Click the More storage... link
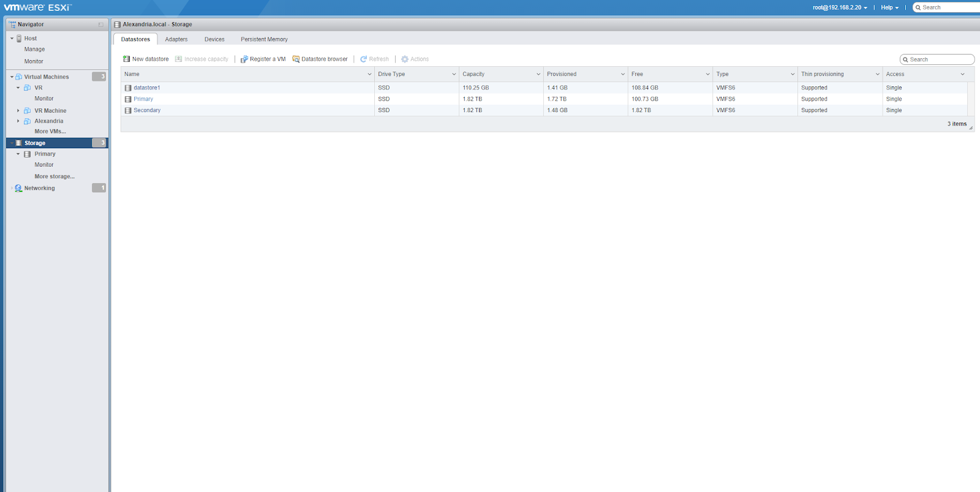The height and width of the screenshot is (492, 980). tap(55, 176)
